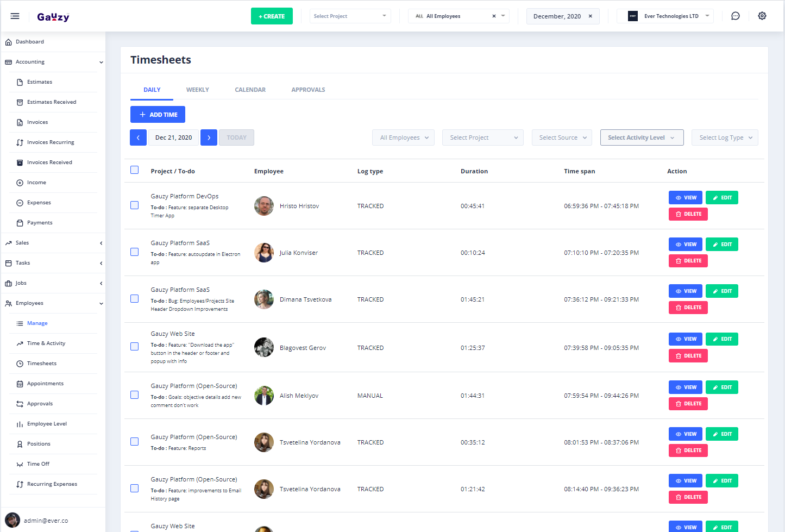Viewport: 785px width, 532px height.
Task: Click the Add Time button
Action: pyautogui.click(x=158, y=115)
